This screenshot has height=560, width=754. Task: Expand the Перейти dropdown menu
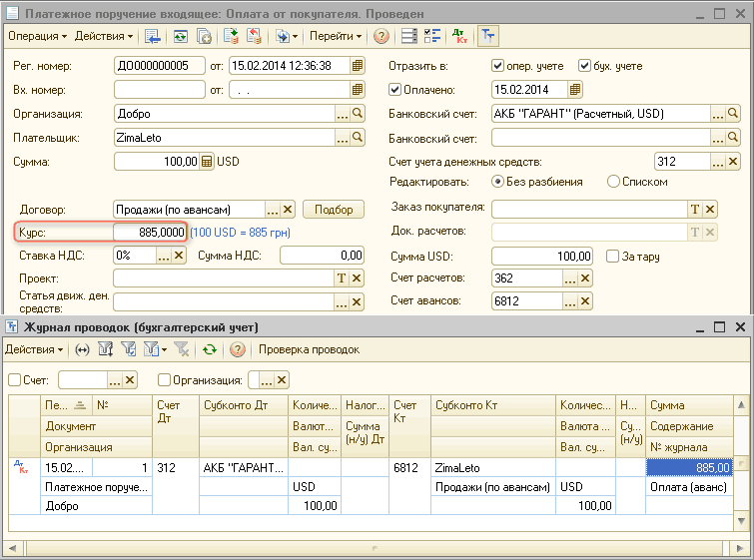(335, 36)
